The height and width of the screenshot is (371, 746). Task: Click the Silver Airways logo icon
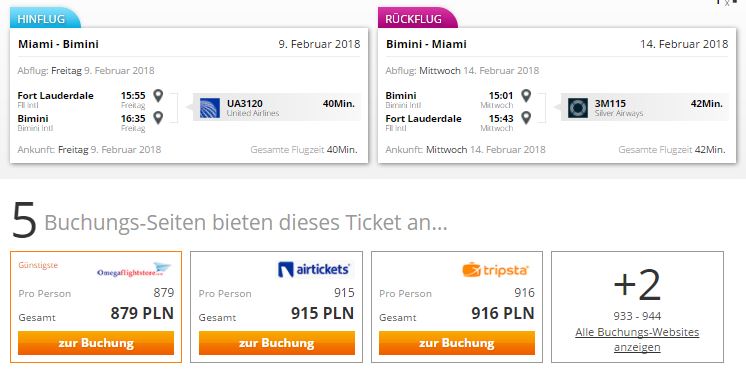578,108
